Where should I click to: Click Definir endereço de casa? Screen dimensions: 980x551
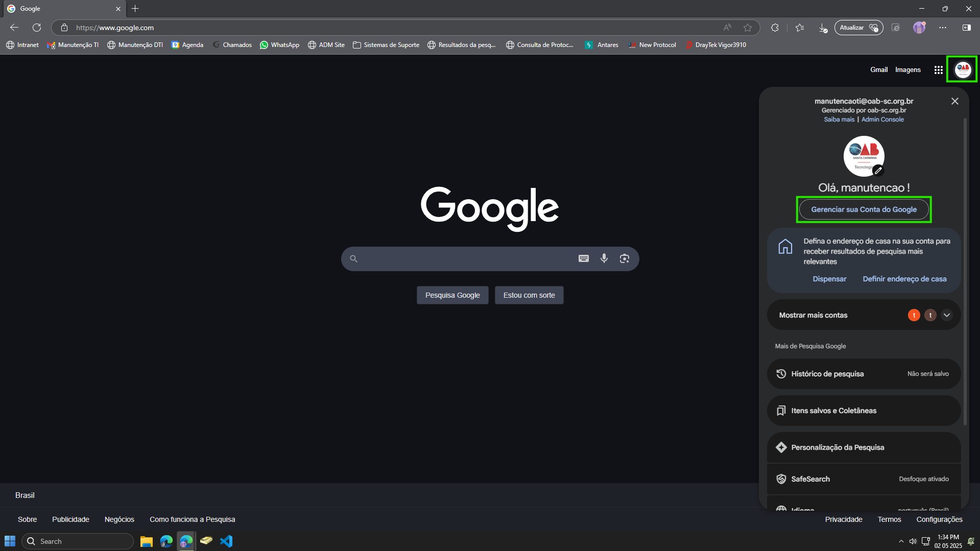click(904, 279)
